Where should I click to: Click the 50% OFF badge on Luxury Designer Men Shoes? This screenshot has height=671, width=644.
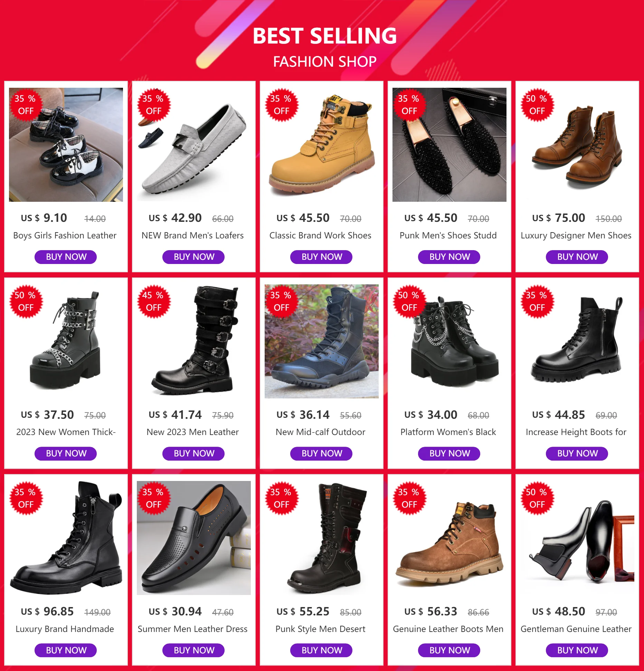(x=537, y=105)
